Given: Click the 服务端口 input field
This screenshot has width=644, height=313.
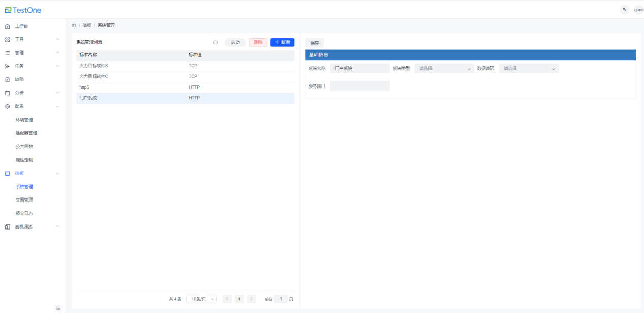Looking at the screenshot, I should click(360, 86).
